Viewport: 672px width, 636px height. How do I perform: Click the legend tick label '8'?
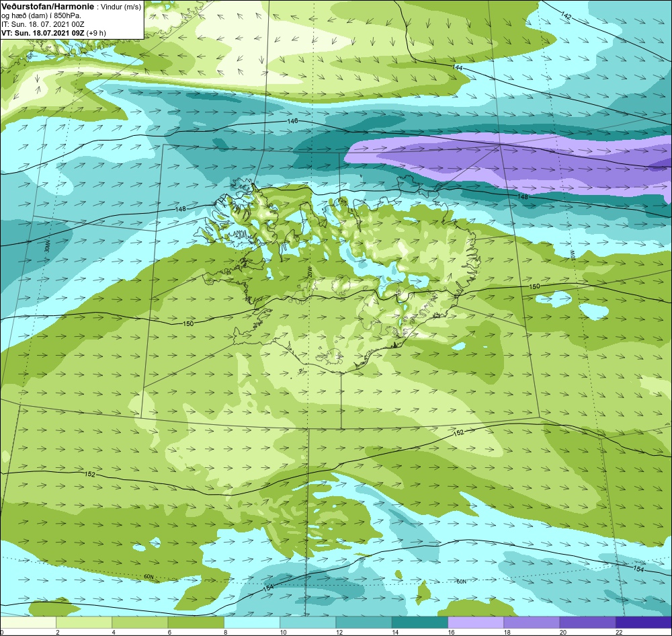point(225,632)
